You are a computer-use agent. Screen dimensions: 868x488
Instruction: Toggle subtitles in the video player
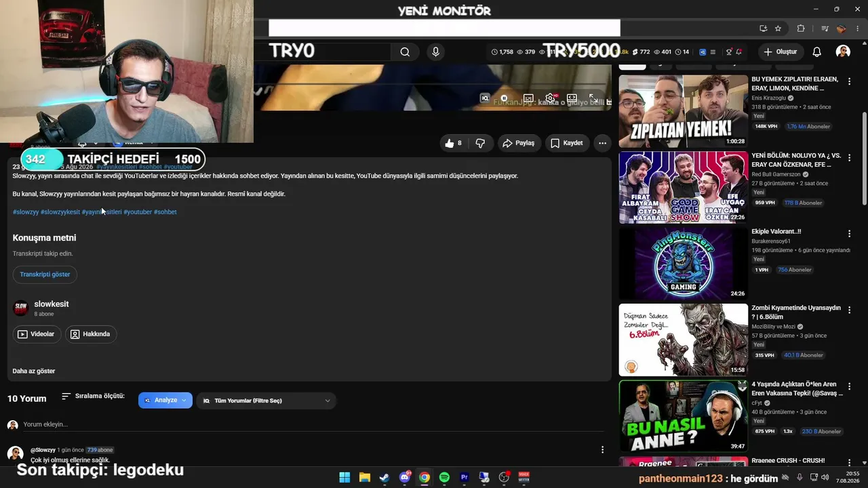(528, 98)
